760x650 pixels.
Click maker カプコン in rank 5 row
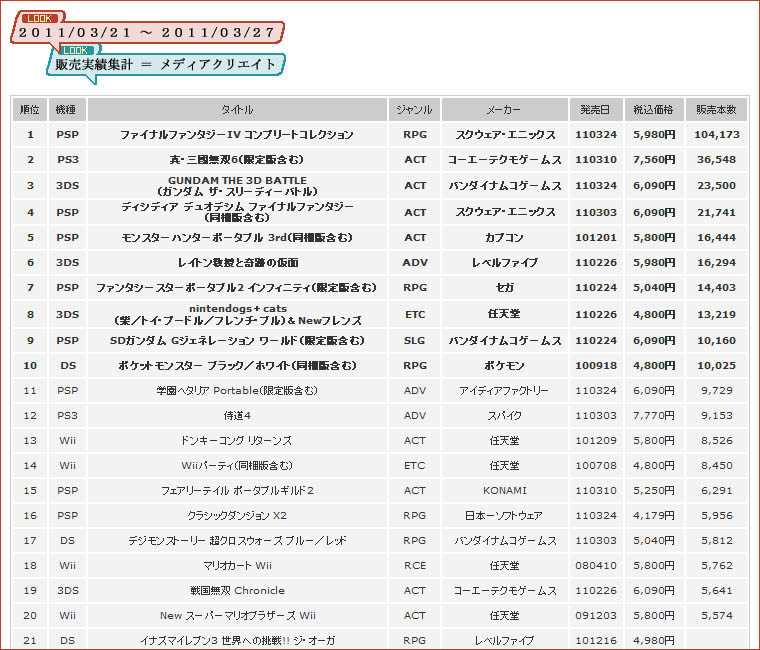(505, 238)
